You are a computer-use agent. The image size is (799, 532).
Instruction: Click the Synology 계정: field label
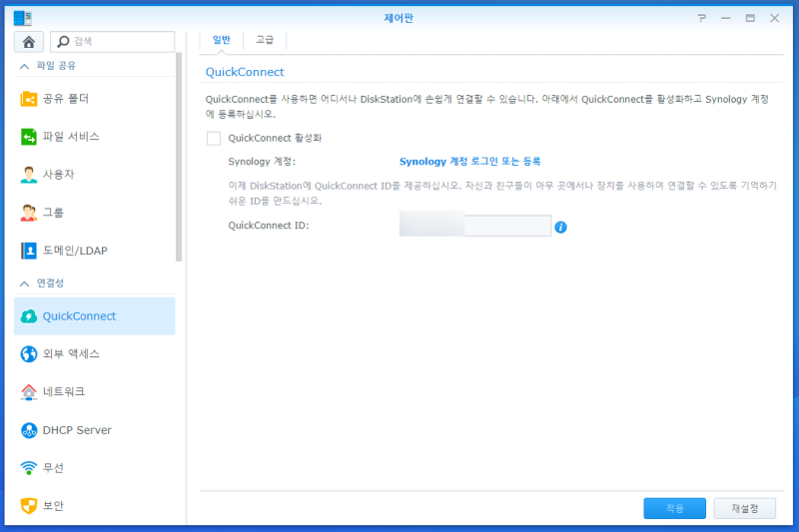262,162
